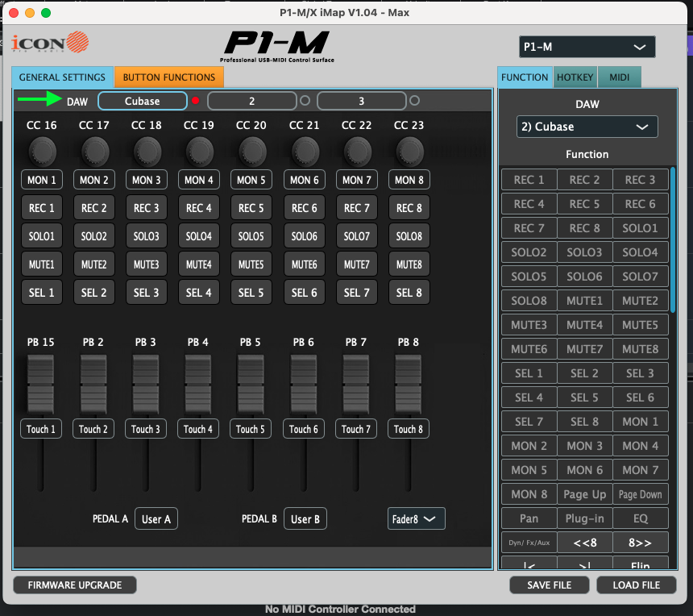This screenshot has height=616, width=693.
Task: Click the PB 2 fader cap
Action: 93,384
